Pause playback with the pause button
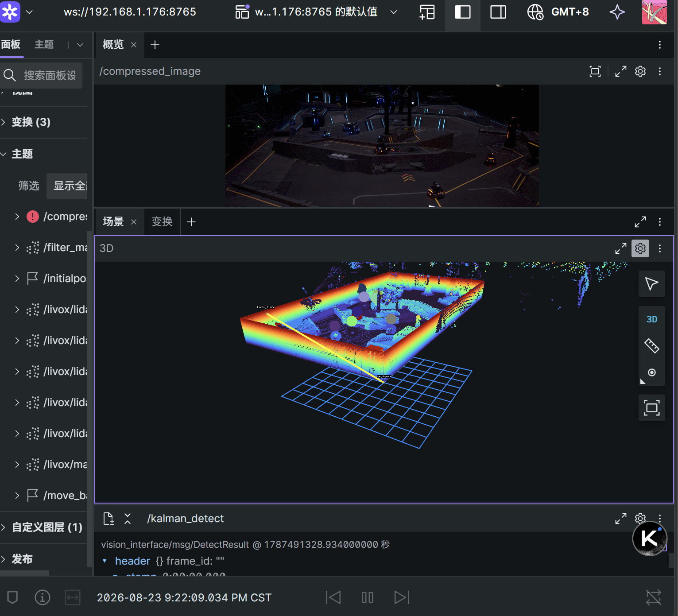 pyautogui.click(x=367, y=597)
